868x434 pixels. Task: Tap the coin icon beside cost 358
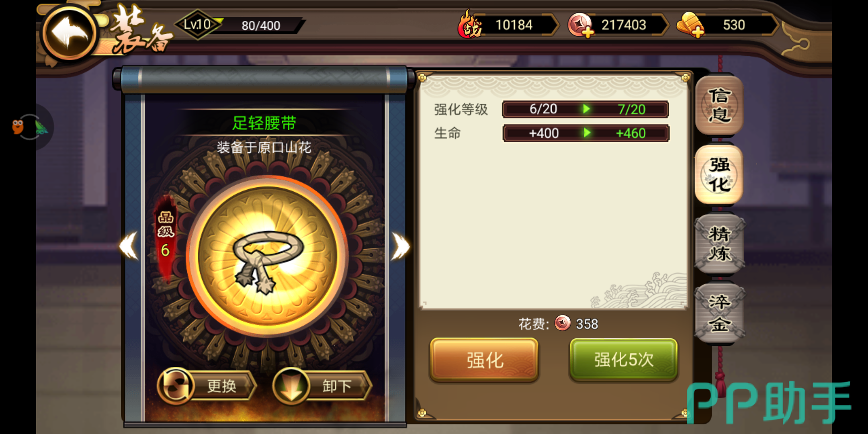tap(563, 323)
